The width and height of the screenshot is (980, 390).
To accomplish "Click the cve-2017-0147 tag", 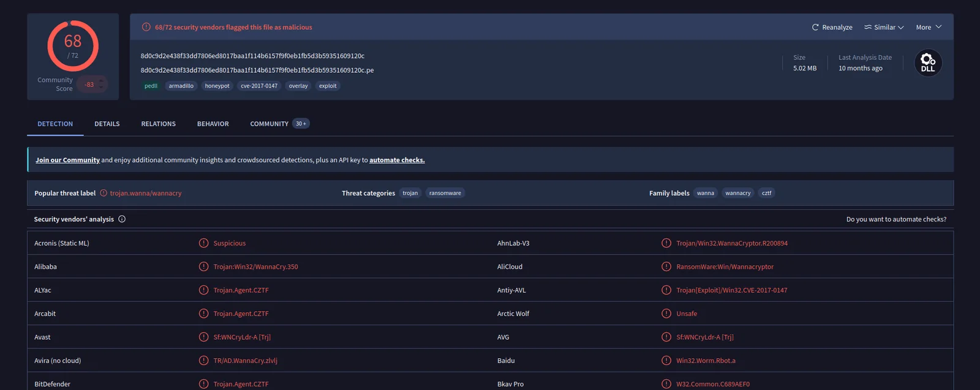I will point(259,86).
